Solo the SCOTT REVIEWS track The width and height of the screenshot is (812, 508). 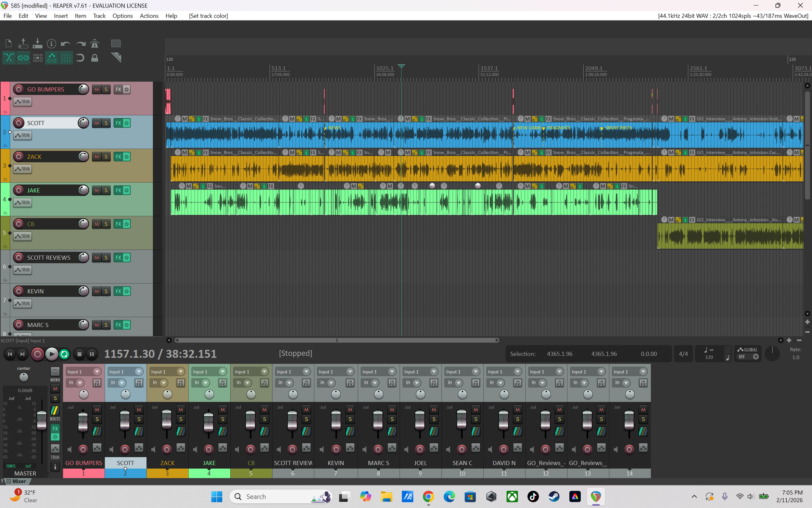point(106,258)
